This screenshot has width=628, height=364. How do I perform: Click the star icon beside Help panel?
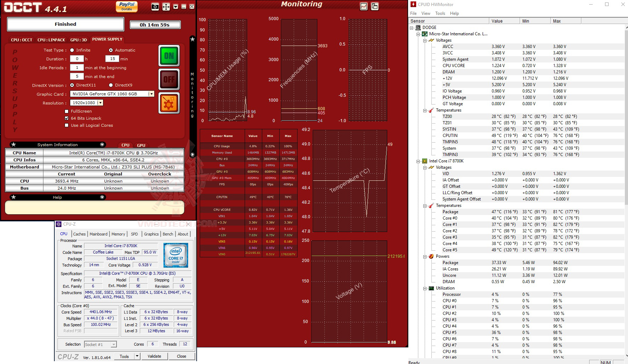13,197
